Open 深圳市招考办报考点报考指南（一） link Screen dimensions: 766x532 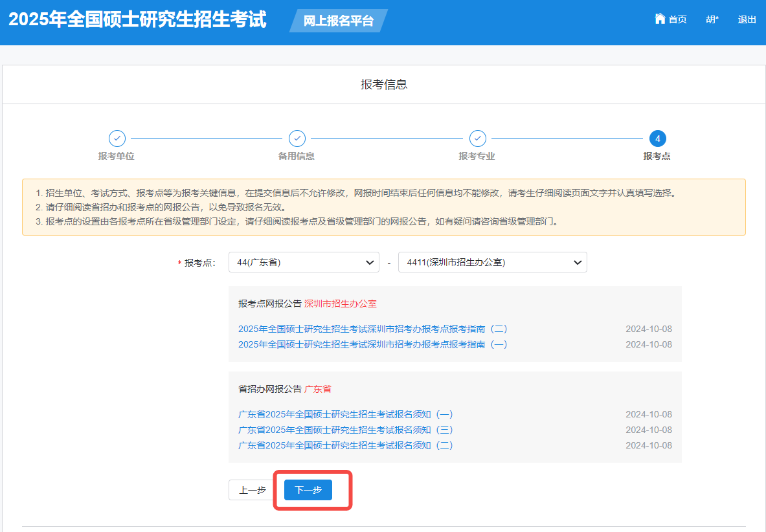click(372, 344)
